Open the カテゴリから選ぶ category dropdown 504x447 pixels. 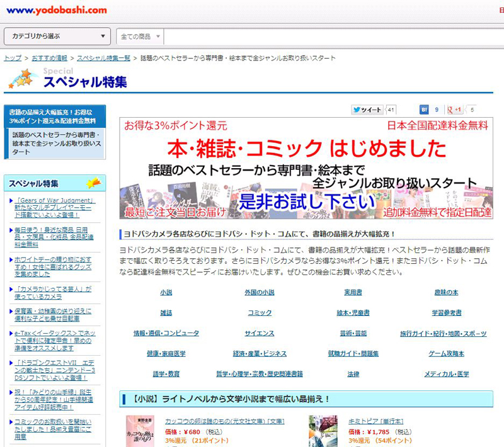(x=57, y=37)
